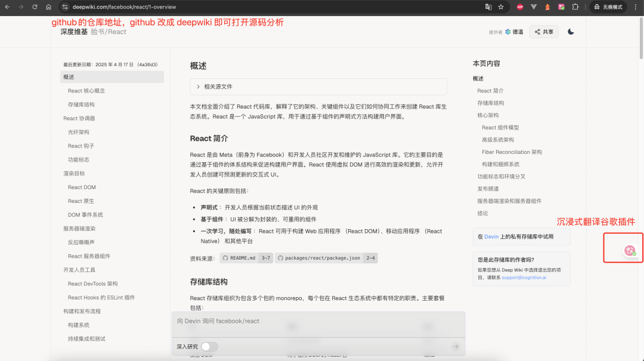The image size is (644, 361).
Task: Click the 共享 share button
Action: [544, 32]
